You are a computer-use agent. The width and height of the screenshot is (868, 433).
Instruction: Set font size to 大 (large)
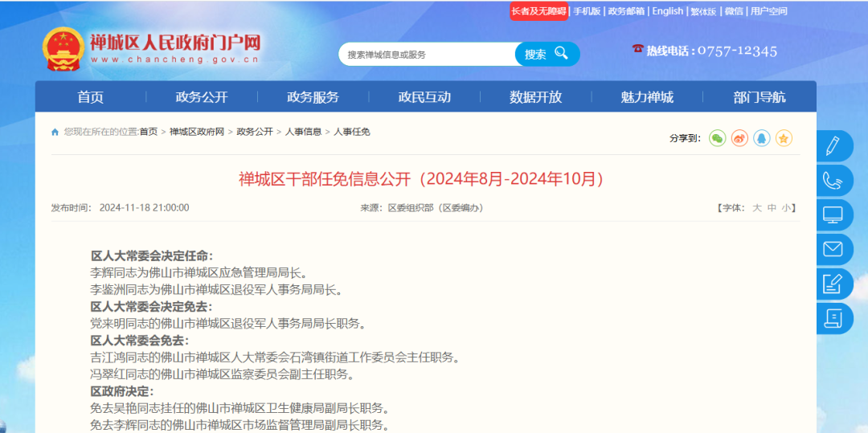coord(756,208)
